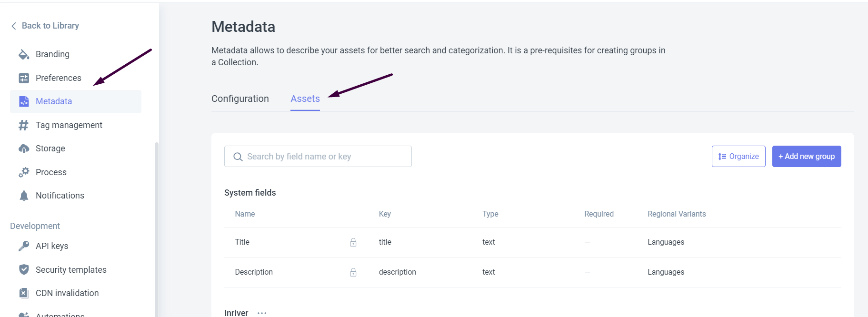
Task: Click the Metadata file code icon
Action: 23,101
